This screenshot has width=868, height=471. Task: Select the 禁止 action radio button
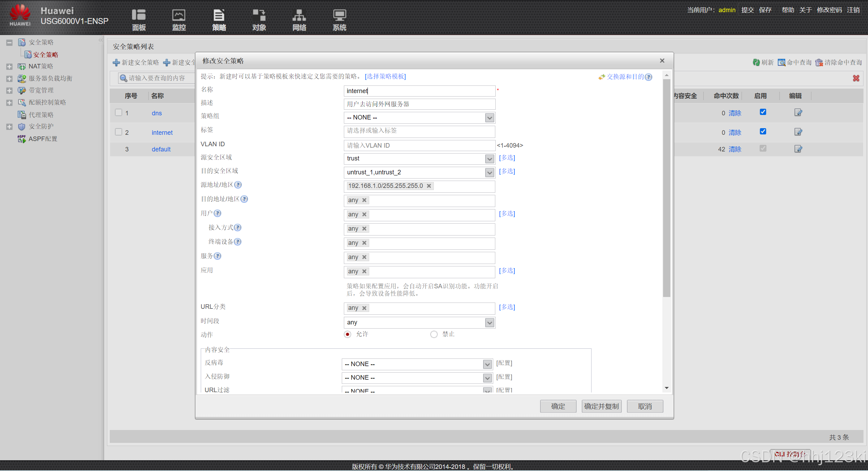point(434,334)
